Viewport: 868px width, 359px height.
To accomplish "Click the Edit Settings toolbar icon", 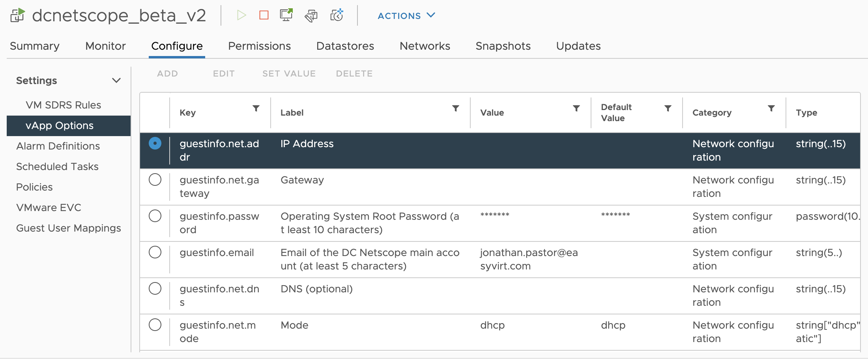I will coord(311,15).
